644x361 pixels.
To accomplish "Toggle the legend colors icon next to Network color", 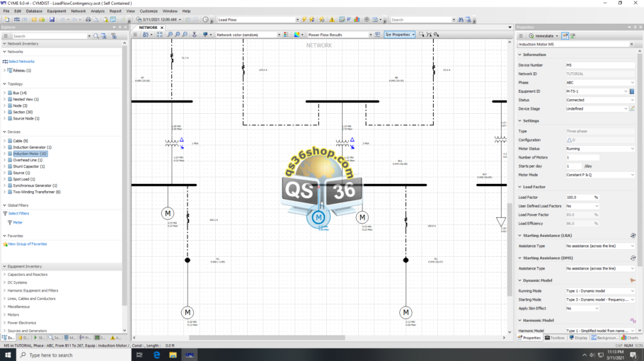I will click(287, 35).
